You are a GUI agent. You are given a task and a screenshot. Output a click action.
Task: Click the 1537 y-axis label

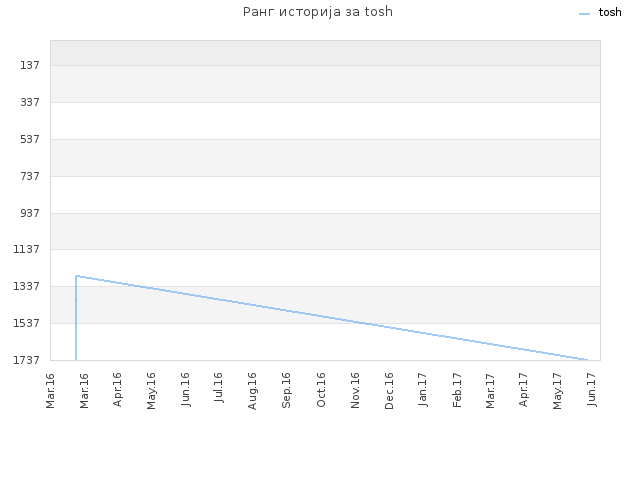click(27, 323)
